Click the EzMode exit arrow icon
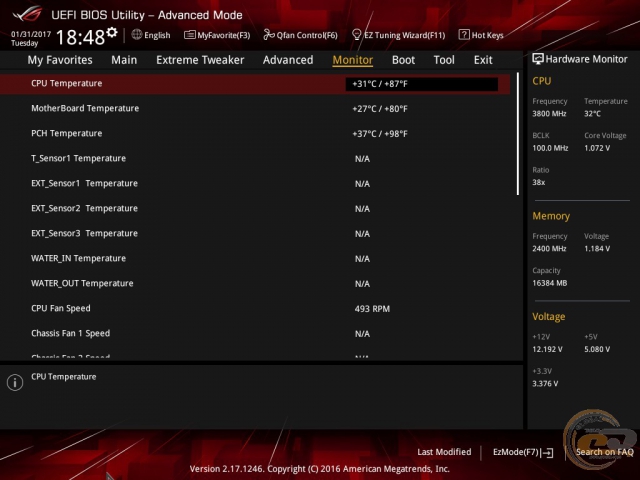 548,453
